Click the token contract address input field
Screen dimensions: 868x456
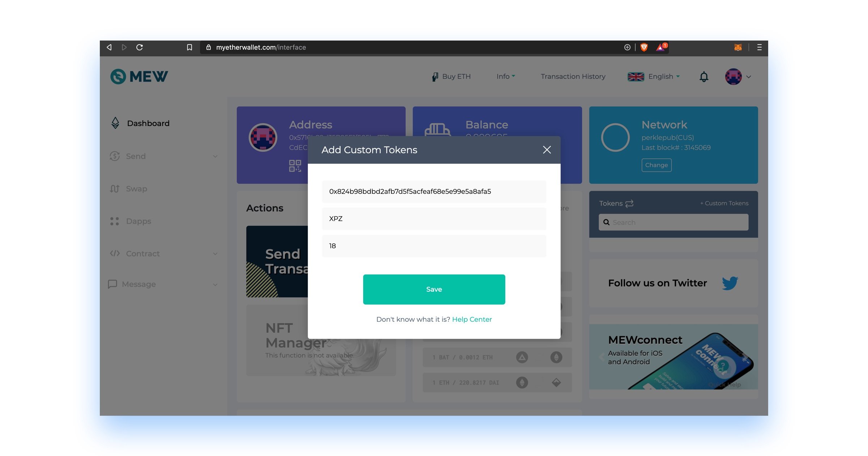(x=434, y=191)
